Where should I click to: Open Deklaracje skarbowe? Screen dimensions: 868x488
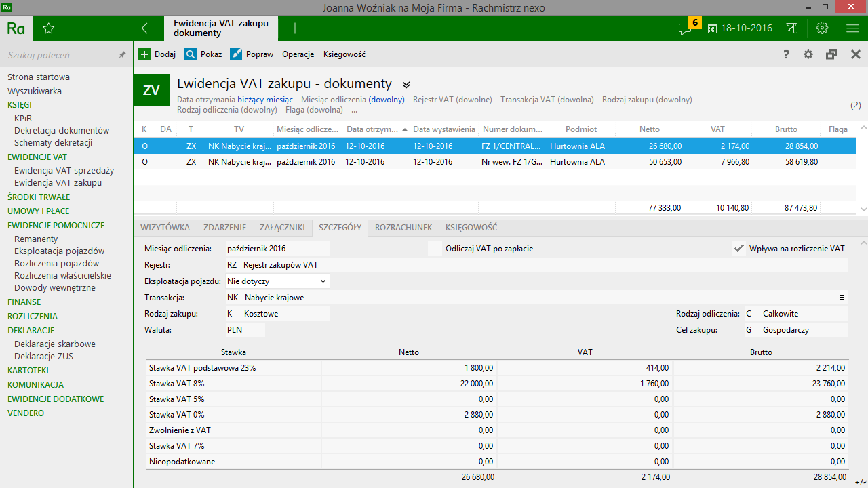coord(55,344)
